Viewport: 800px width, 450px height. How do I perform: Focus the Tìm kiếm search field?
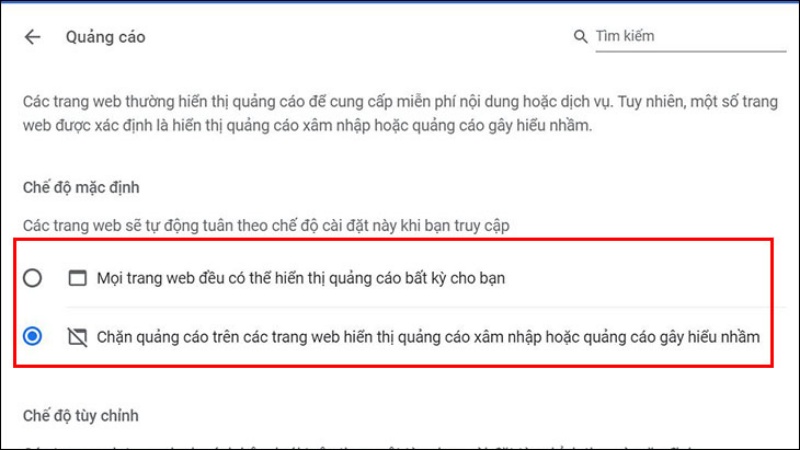(690, 36)
